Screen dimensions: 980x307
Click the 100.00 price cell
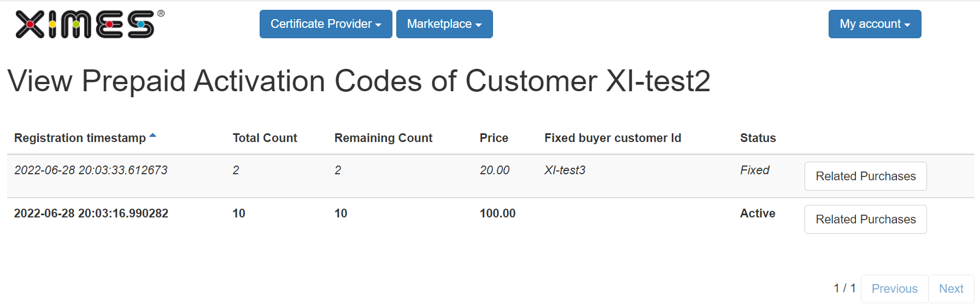497,214
